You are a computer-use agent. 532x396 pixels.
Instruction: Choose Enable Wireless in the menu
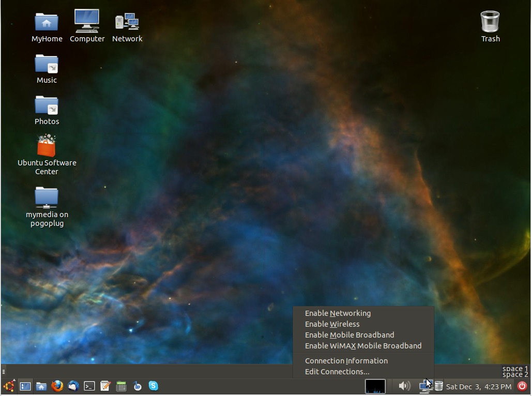[x=363, y=324]
